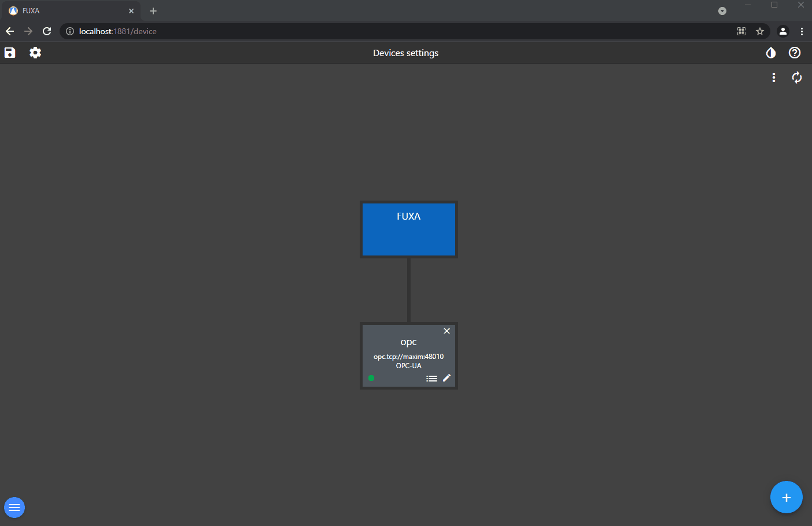Open the help question mark icon
The width and height of the screenshot is (812, 526).
tap(795, 53)
